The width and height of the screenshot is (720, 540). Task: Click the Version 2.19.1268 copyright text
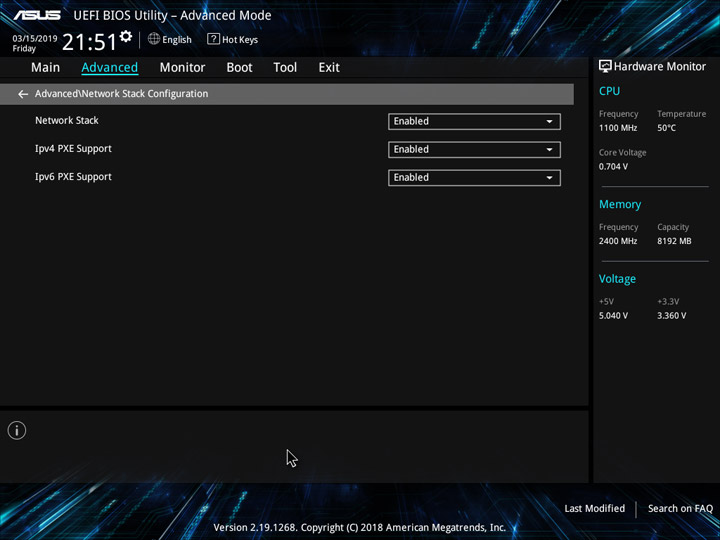pyautogui.click(x=360, y=527)
